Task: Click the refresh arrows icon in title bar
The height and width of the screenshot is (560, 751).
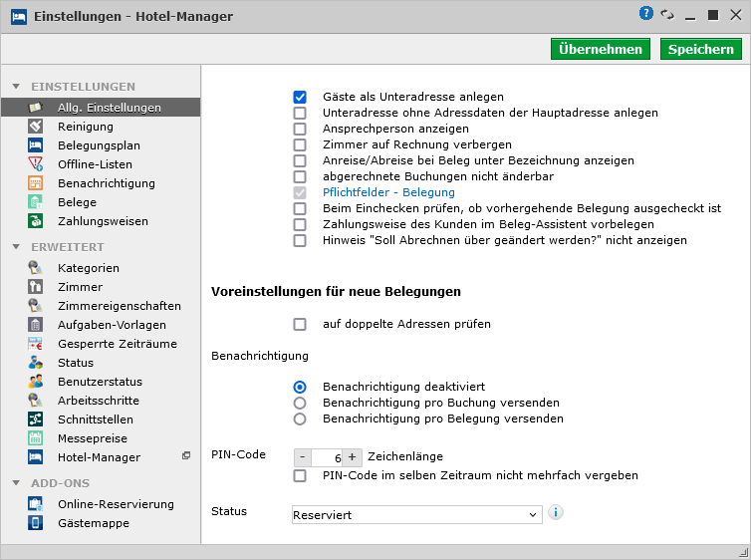Action: coord(667,14)
